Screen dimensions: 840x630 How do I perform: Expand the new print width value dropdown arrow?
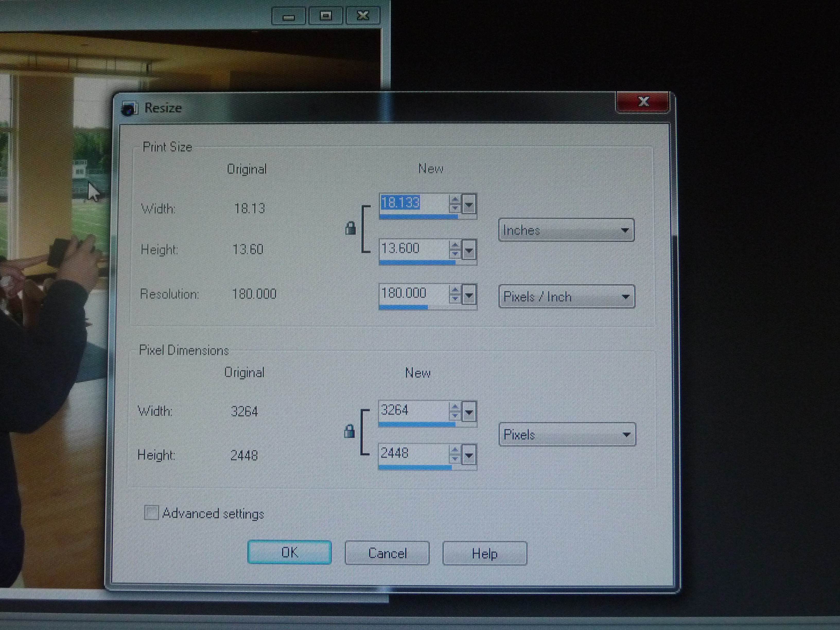[469, 204]
